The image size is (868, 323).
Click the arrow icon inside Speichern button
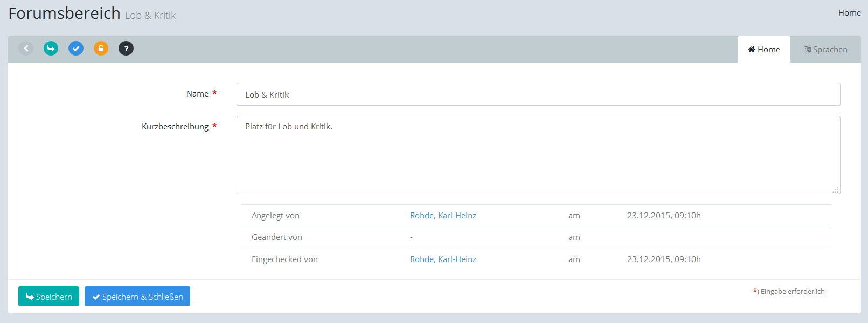tap(30, 297)
